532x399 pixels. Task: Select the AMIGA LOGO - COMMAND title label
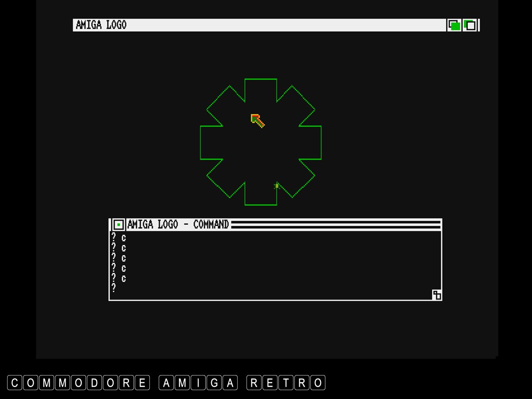(x=178, y=225)
